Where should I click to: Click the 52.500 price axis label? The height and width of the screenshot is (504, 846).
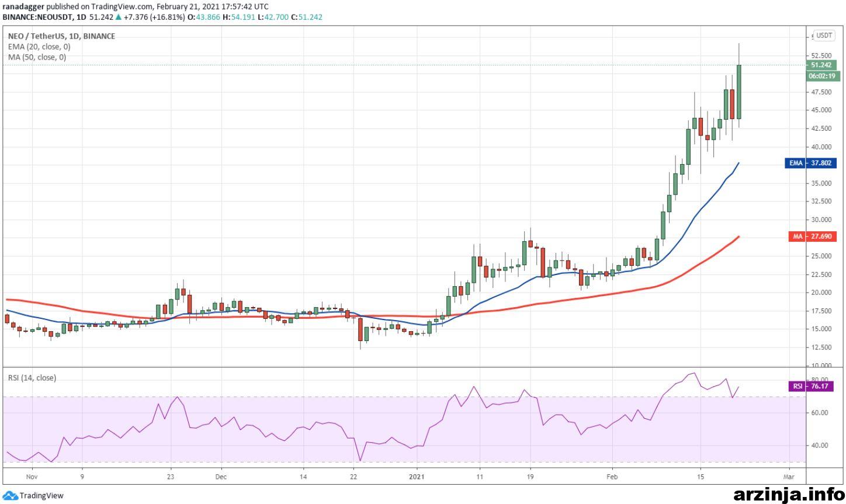[821, 55]
